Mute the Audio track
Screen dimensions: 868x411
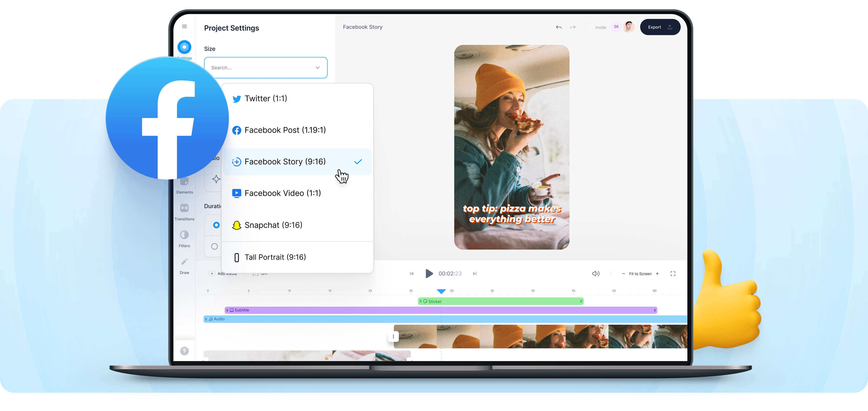pos(211,319)
